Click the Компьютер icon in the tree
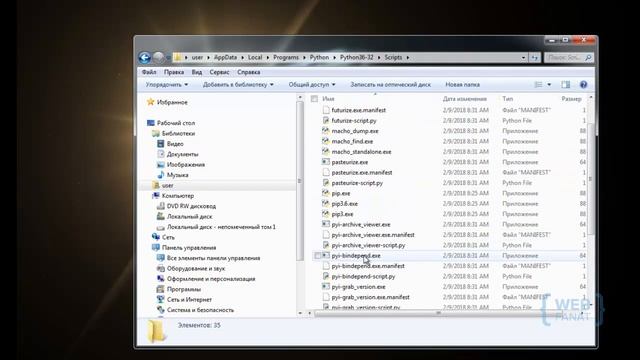Image resolution: width=640 pixels, height=360 pixels. pos(156,196)
